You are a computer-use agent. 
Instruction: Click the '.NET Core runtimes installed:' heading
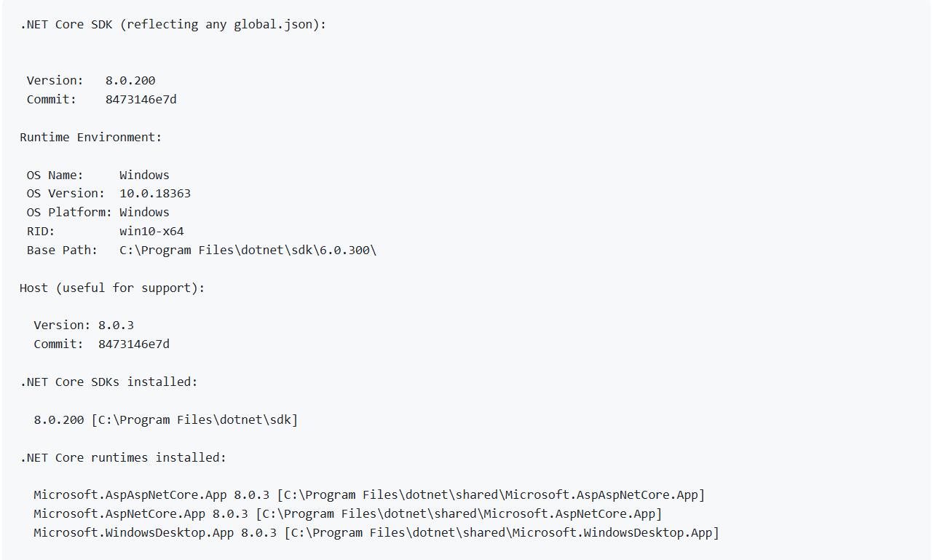(x=123, y=457)
